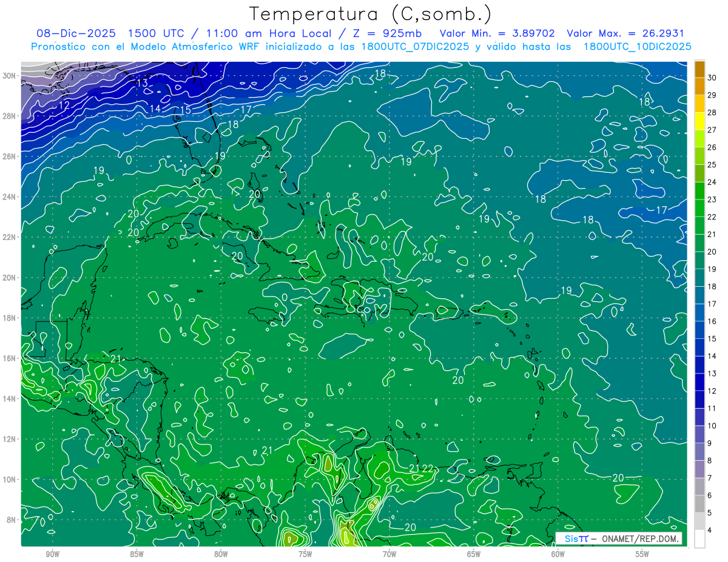Click the '10' color scale label

point(712,426)
